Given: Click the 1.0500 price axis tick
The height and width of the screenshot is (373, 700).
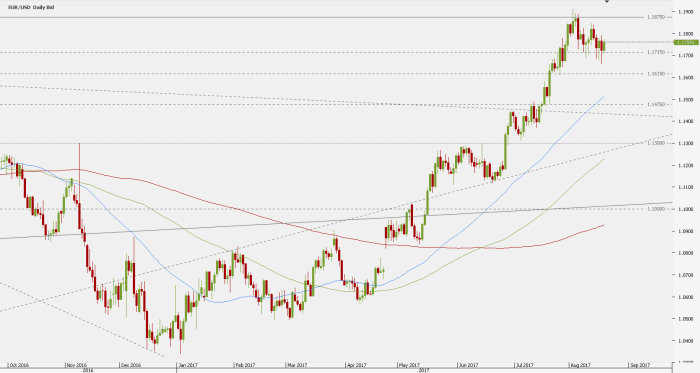Looking at the screenshot, I should [x=686, y=319].
